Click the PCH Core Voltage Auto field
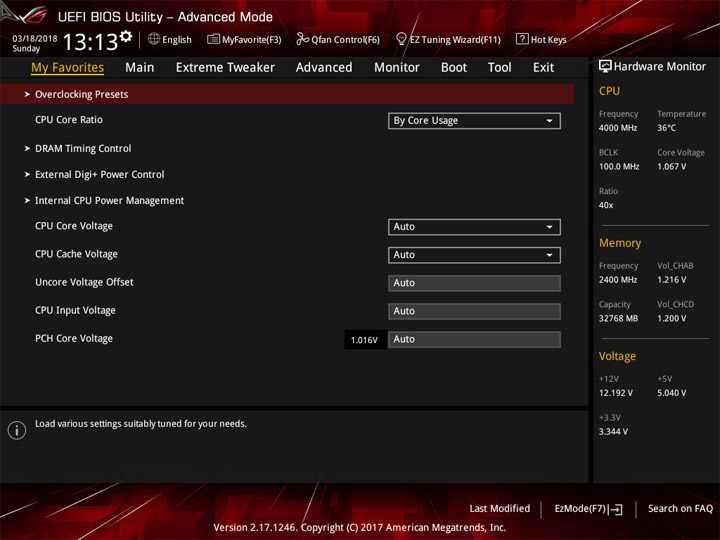The height and width of the screenshot is (540, 720). [474, 339]
